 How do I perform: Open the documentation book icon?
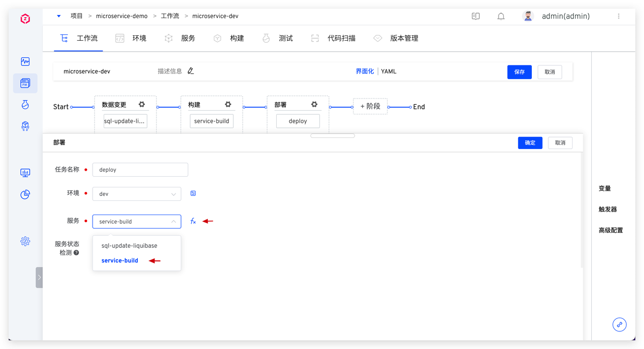click(475, 16)
